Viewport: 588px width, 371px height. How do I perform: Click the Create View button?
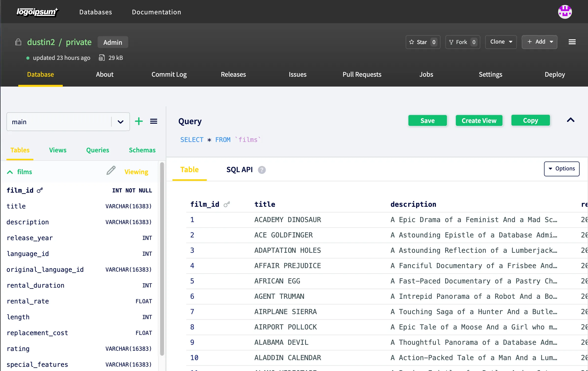pyautogui.click(x=479, y=120)
